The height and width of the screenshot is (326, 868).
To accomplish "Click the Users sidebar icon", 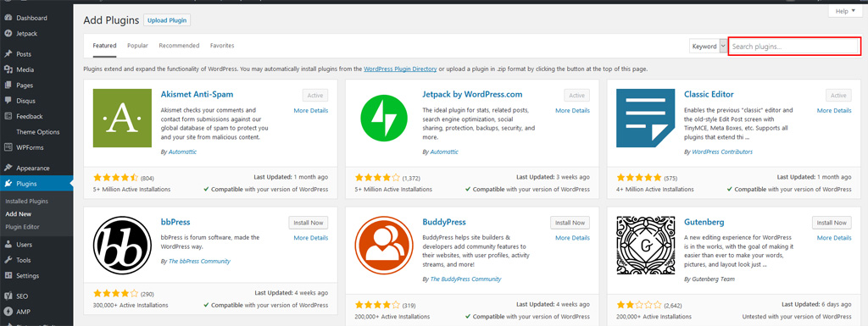I will [x=8, y=244].
